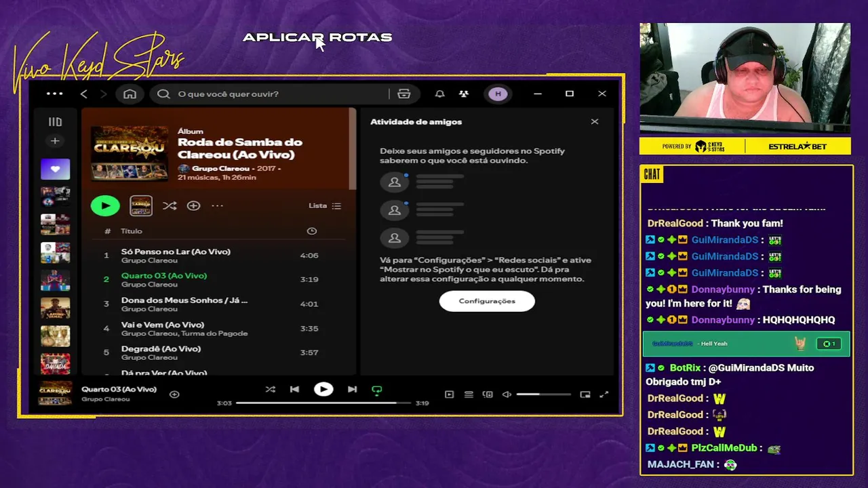This screenshot has width=868, height=488.
Task: Open more options for the album
Action: coord(217,205)
